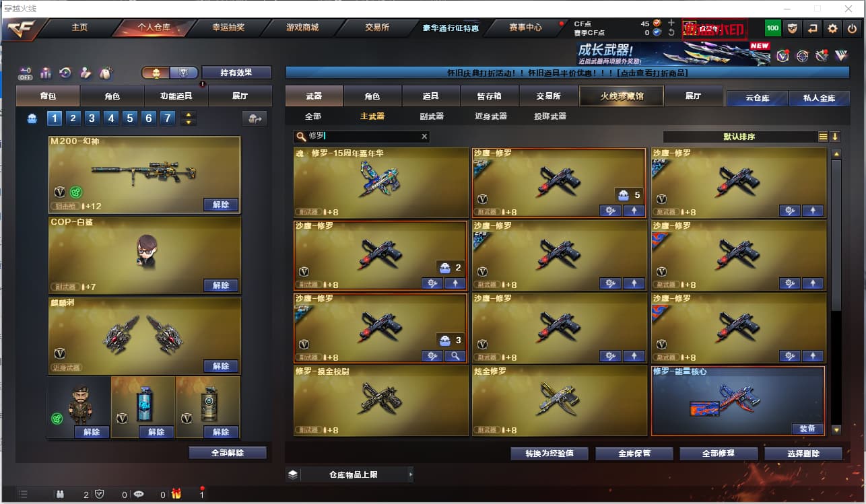Open the statistics bar-chart icon above backpack
The height and width of the screenshot is (504, 866).
[x=46, y=73]
